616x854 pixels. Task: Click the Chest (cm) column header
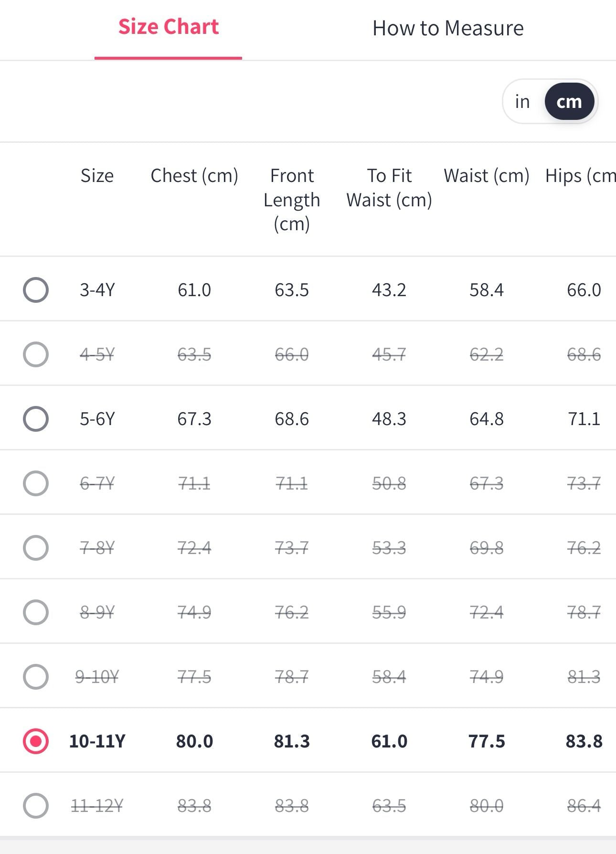click(x=194, y=176)
